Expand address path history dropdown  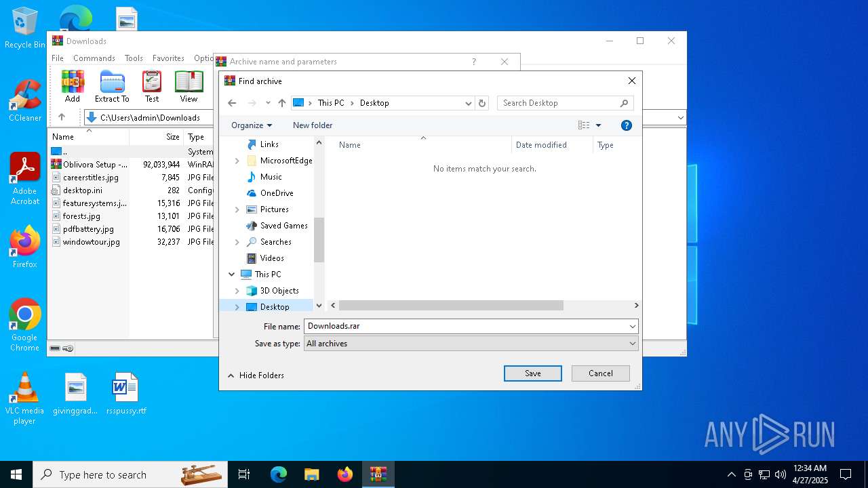point(468,103)
